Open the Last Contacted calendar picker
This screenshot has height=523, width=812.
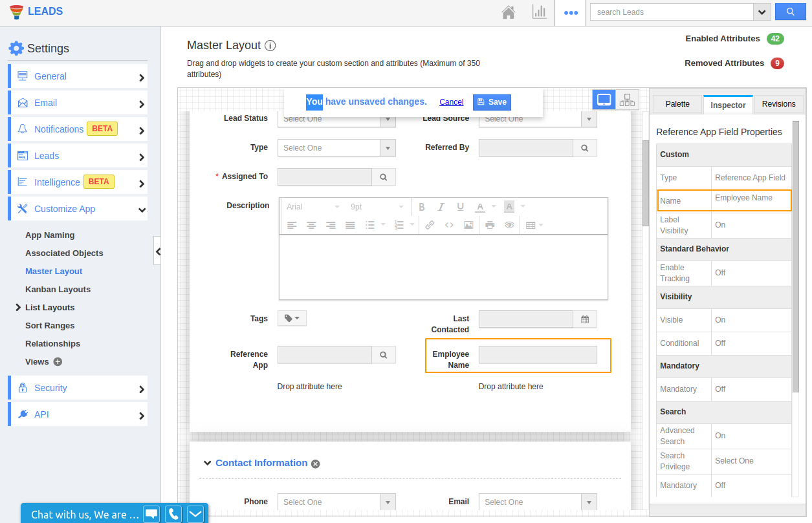click(585, 319)
